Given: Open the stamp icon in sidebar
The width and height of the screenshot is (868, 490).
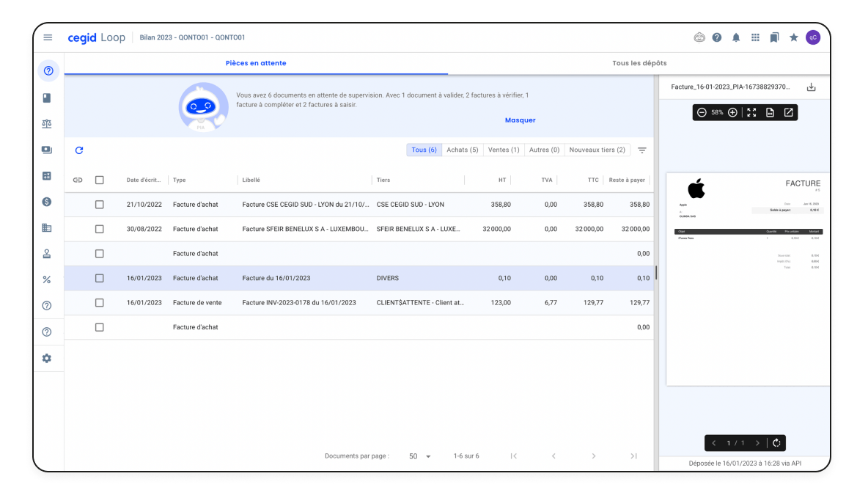Looking at the screenshot, I should (x=47, y=254).
